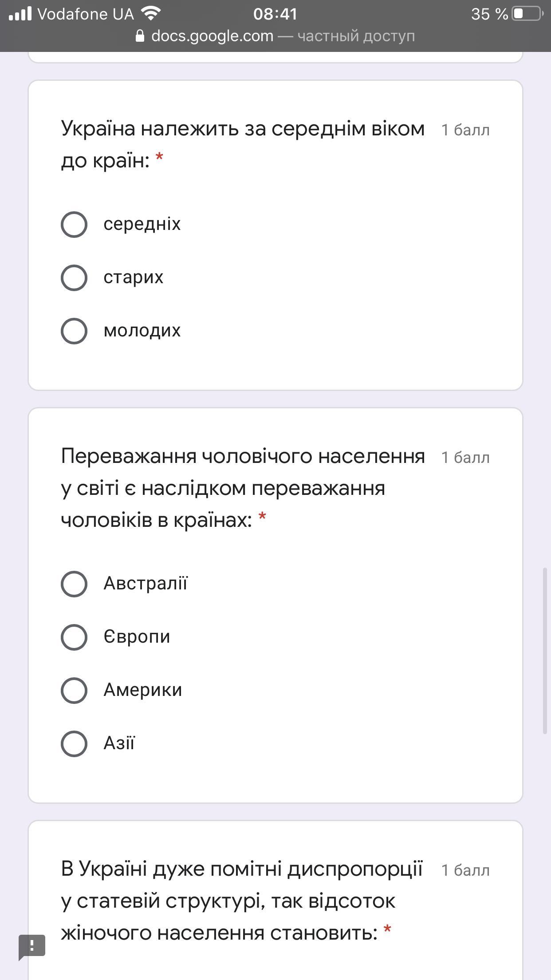Tap the male population predominance question text
This screenshot has width=551, height=980.
[242, 487]
